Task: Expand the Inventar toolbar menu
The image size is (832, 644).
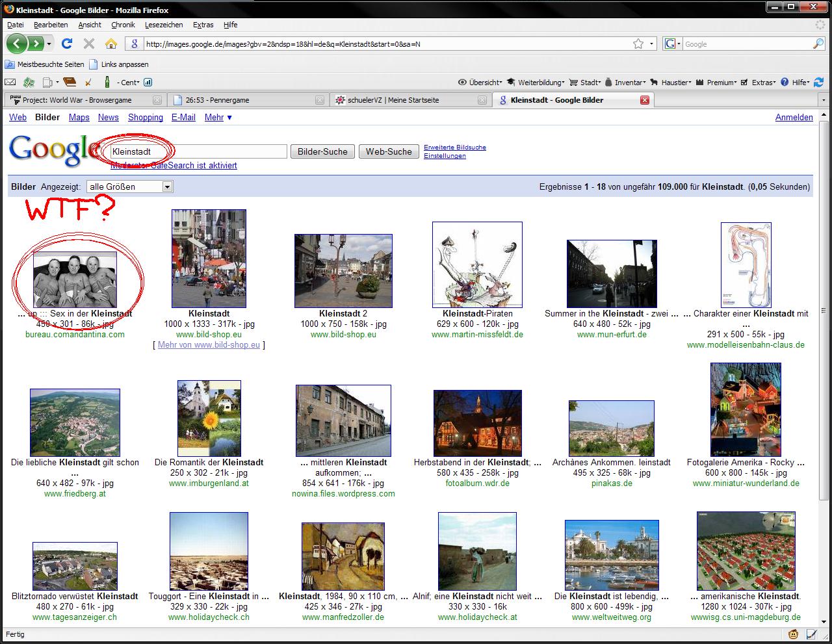Action: [625, 83]
